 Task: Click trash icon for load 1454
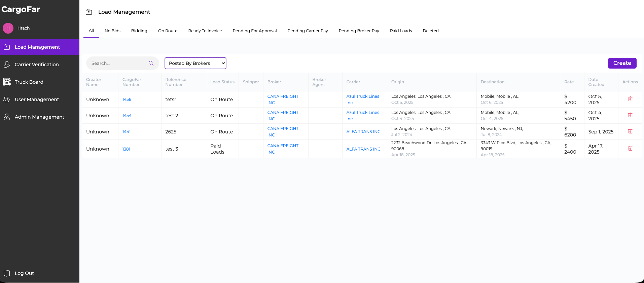click(630, 115)
